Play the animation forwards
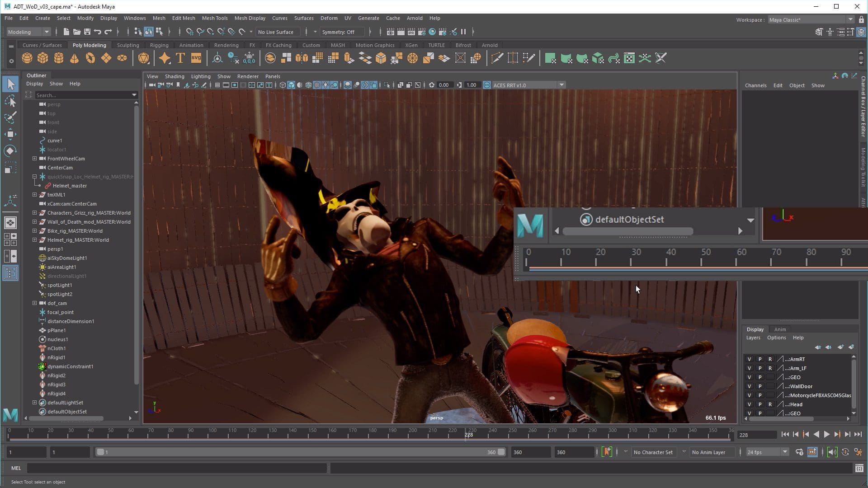The height and width of the screenshot is (488, 868). pos(826,435)
